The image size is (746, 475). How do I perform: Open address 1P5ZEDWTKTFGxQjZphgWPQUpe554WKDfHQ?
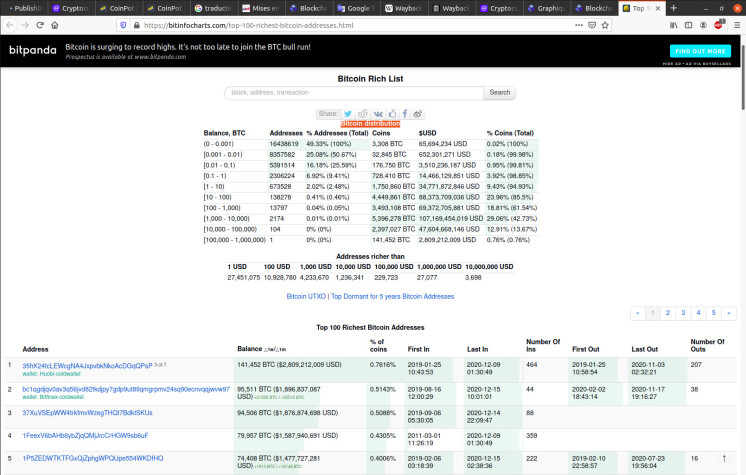coord(93,458)
